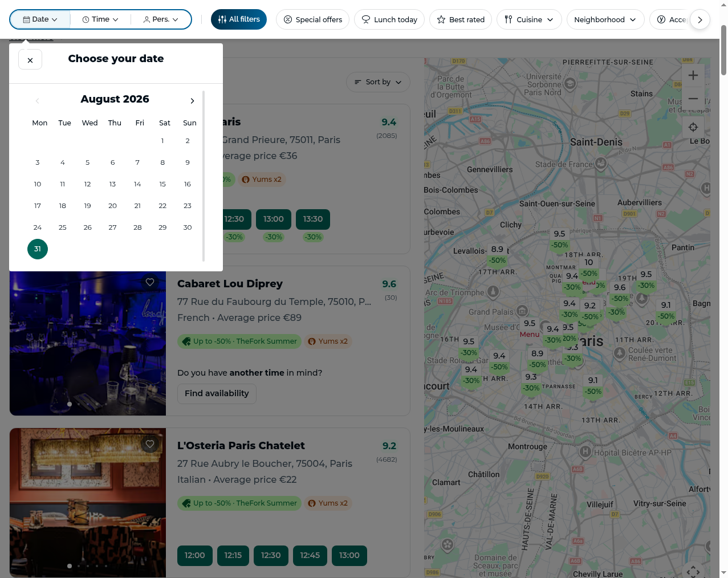
Task: Select August 31 in calendar
Action: pos(38,249)
